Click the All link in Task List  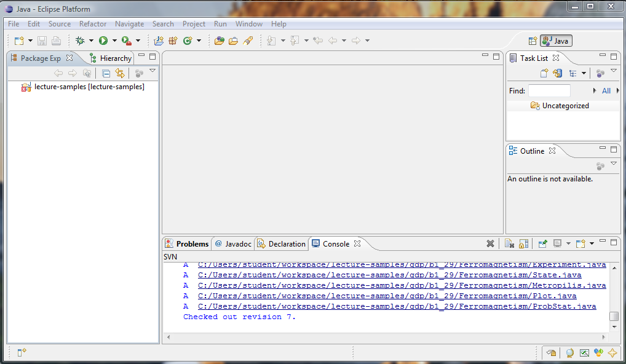[x=606, y=91]
